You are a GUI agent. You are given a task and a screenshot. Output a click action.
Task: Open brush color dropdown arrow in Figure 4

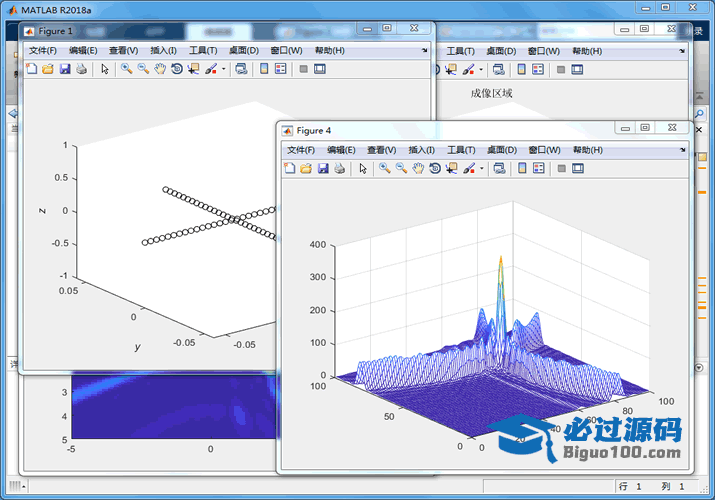pyautogui.click(x=482, y=169)
